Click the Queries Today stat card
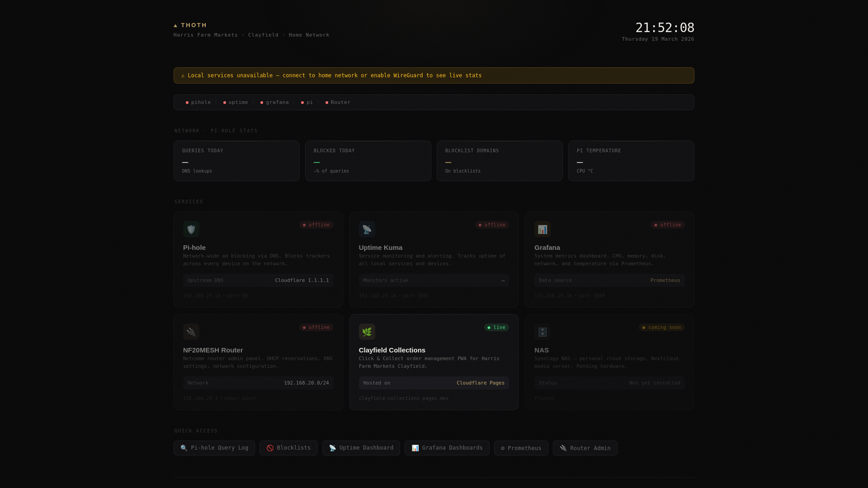 click(x=236, y=161)
